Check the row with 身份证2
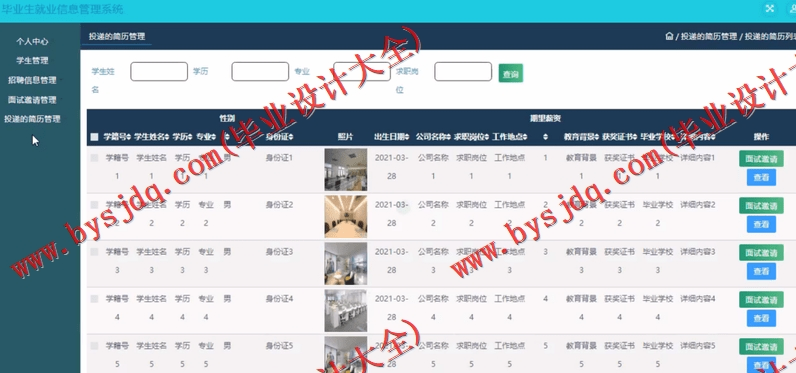796x373 pixels. pyautogui.click(x=94, y=205)
